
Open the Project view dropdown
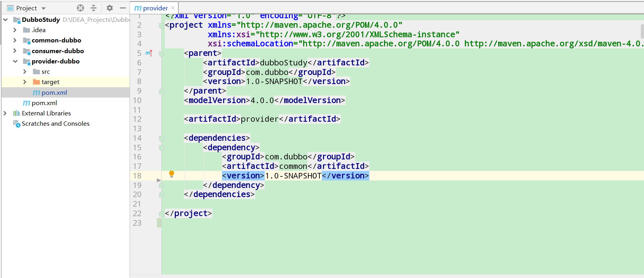pos(44,8)
